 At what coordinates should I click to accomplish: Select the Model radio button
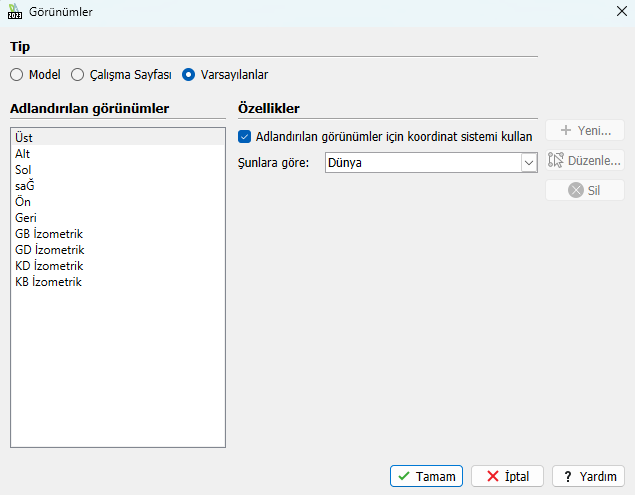(17, 74)
